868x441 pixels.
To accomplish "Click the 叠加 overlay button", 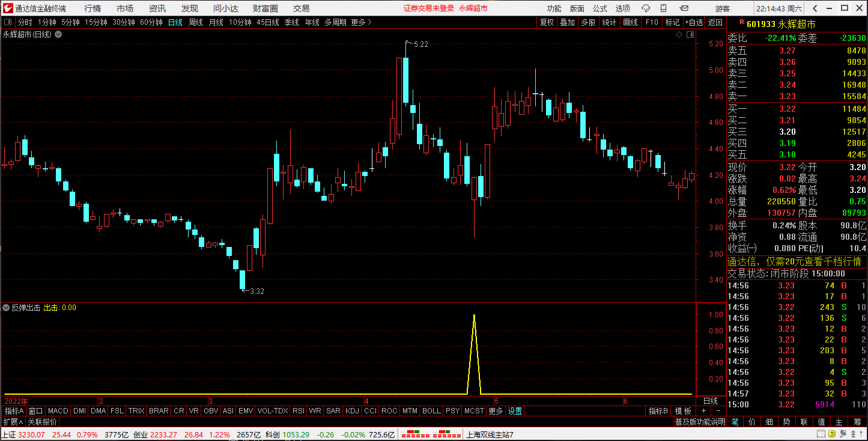I will [568, 22].
